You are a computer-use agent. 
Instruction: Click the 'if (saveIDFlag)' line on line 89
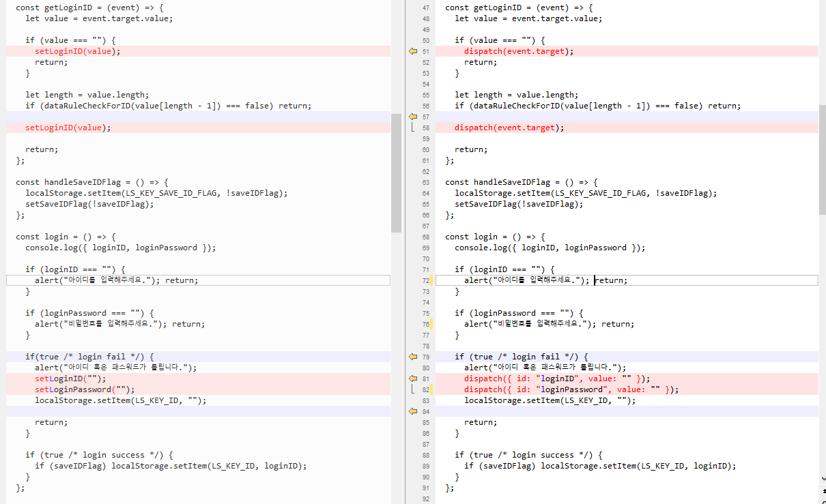click(x=600, y=466)
